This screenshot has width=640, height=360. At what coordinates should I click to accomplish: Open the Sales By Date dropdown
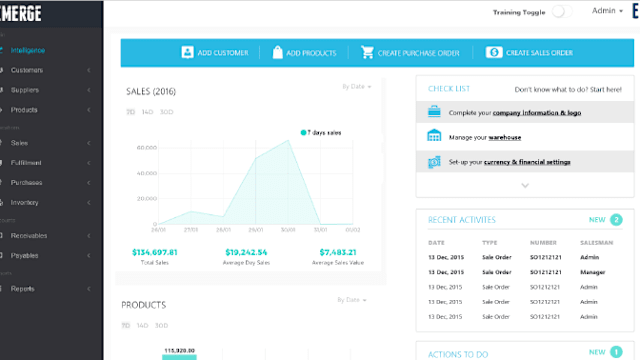point(357,87)
